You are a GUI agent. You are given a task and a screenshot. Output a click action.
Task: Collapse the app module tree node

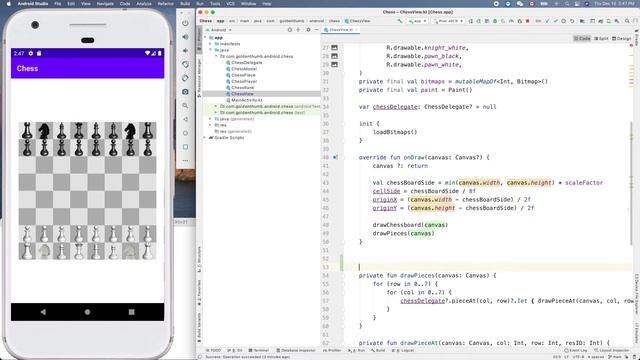pyautogui.click(x=205, y=38)
